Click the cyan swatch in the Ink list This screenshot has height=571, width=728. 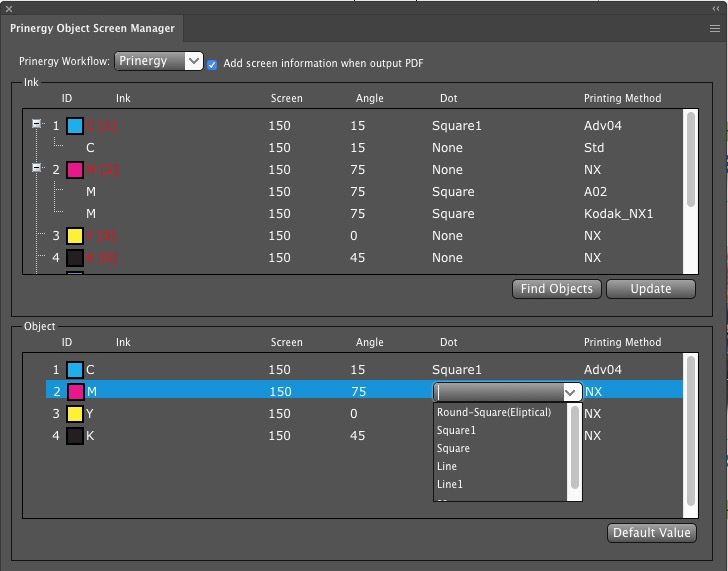75,126
